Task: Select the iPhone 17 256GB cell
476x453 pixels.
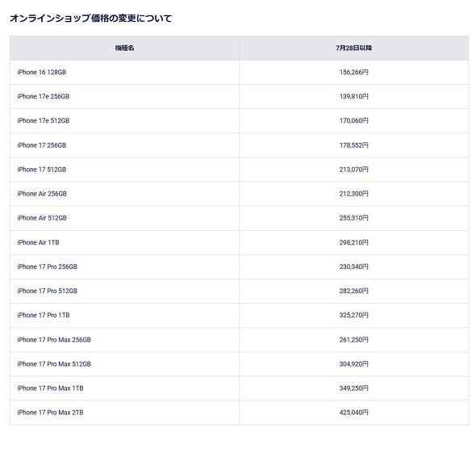Action: (x=124, y=145)
